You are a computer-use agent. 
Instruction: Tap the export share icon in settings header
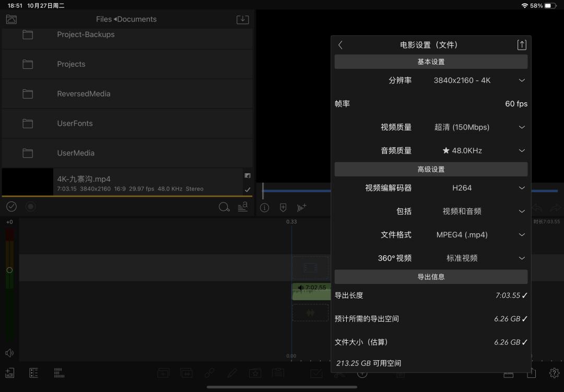522,45
